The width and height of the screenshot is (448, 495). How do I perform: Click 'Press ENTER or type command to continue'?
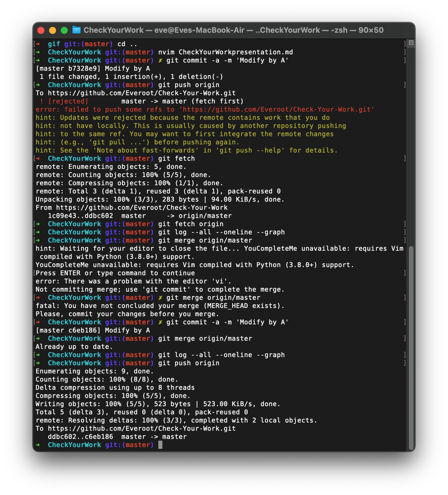click(x=115, y=273)
